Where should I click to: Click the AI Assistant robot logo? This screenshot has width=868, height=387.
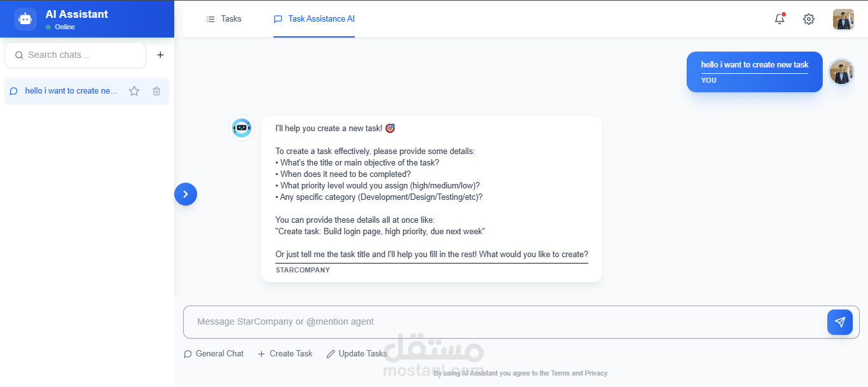click(x=25, y=19)
